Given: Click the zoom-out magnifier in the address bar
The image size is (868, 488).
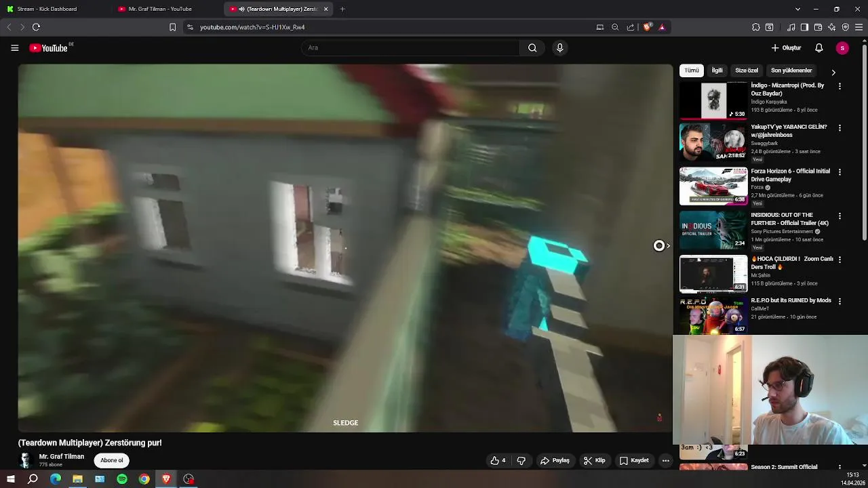Looking at the screenshot, I should click(x=615, y=27).
